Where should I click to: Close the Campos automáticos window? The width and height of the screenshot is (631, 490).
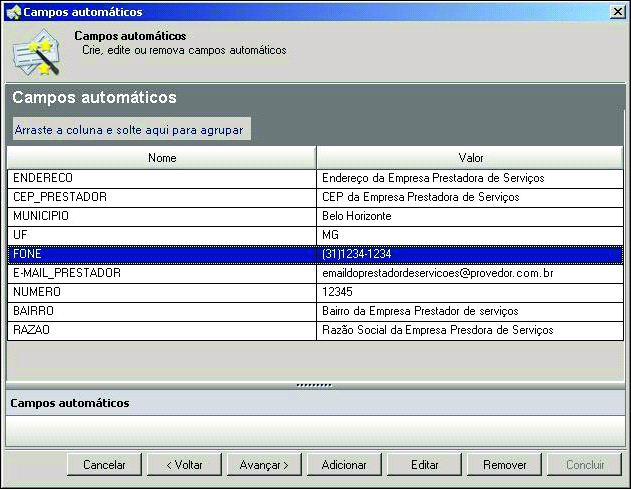(617, 12)
